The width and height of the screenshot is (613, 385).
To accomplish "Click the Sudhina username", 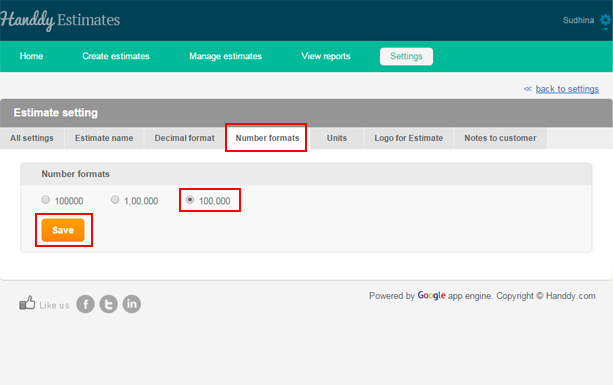I will [578, 20].
